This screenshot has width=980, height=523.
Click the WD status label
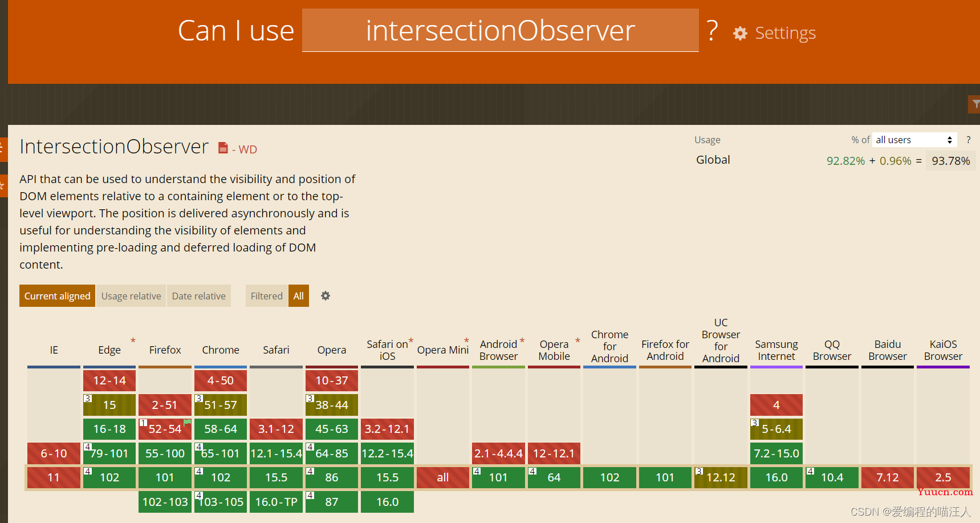[x=247, y=149]
